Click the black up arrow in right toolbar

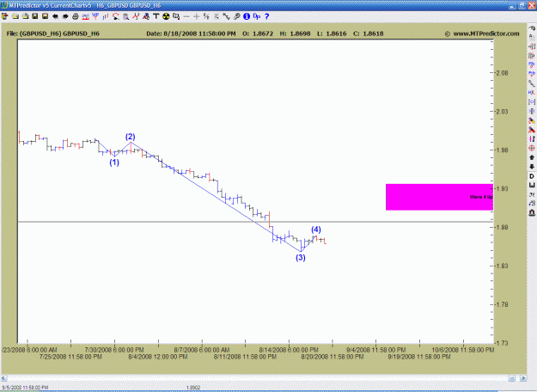pyautogui.click(x=532, y=157)
